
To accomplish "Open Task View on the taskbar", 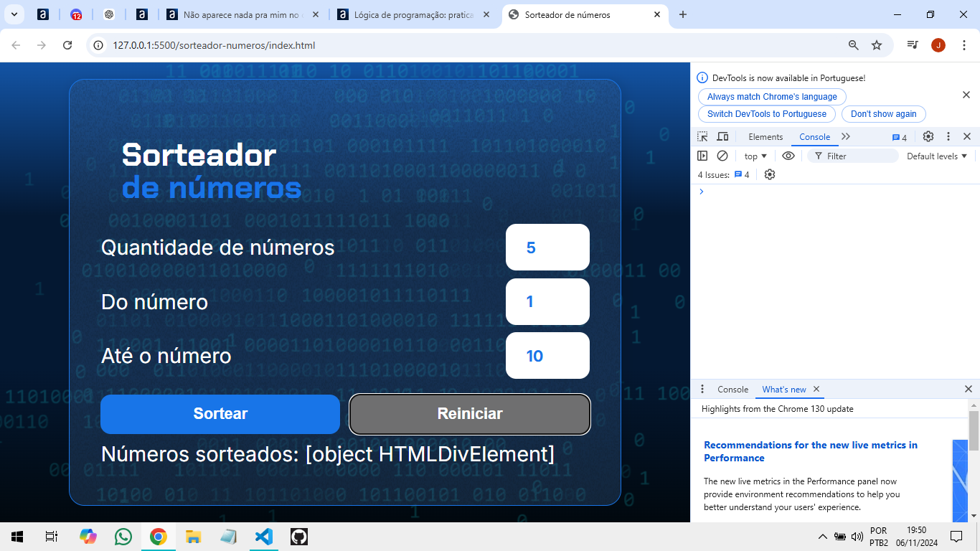I will pos(51,537).
